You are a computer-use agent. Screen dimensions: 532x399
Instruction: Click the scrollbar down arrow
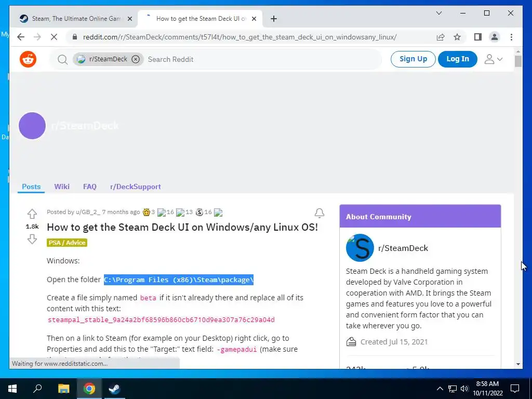518,364
